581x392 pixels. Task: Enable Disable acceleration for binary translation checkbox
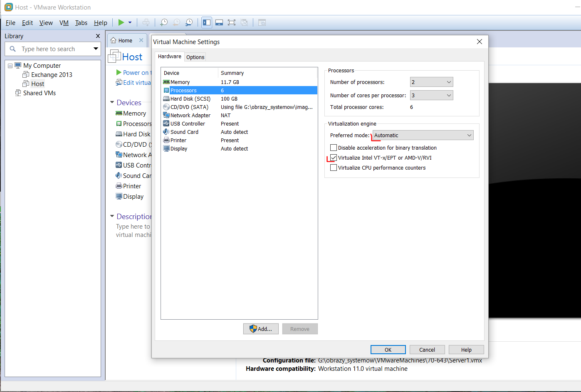tap(334, 148)
